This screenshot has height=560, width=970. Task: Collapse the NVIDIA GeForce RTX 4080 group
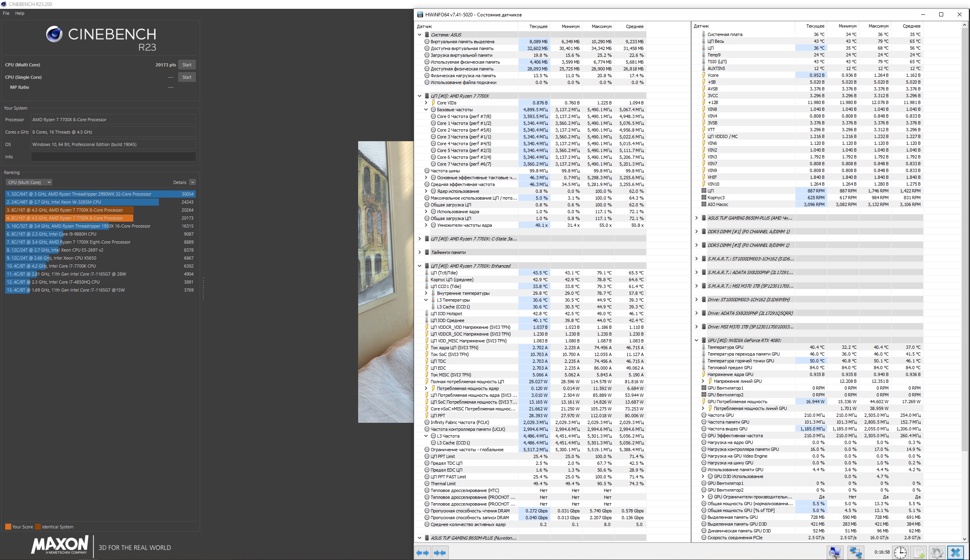[696, 340]
